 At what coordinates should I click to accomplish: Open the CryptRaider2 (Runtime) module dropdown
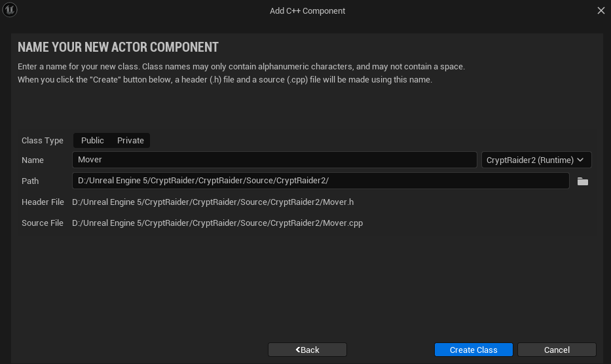(536, 160)
